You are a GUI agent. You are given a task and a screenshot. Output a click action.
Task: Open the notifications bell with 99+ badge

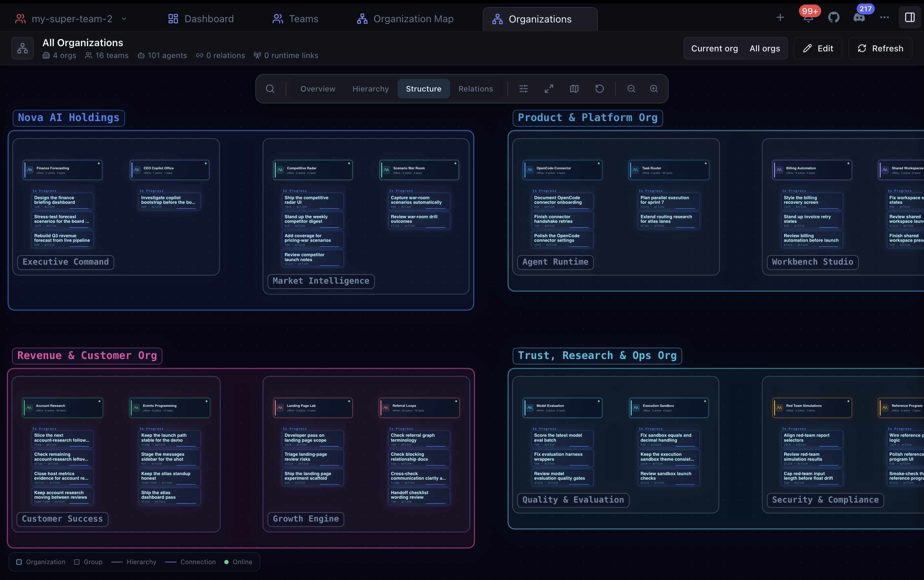tap(808, 17)
